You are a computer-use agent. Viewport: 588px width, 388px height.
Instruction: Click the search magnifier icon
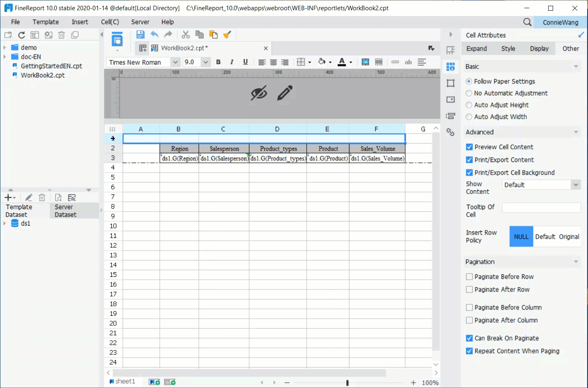(527, 22)
